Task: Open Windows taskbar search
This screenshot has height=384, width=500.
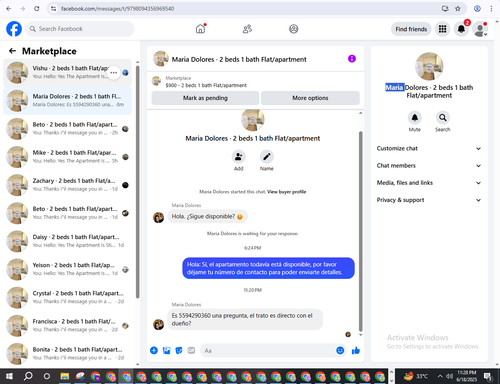Action: (x=28, y=376)
